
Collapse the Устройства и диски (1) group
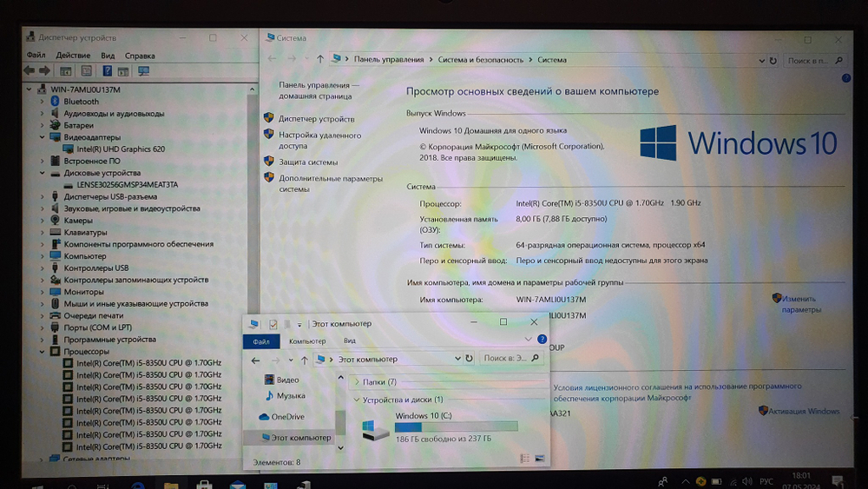point(357,400)
